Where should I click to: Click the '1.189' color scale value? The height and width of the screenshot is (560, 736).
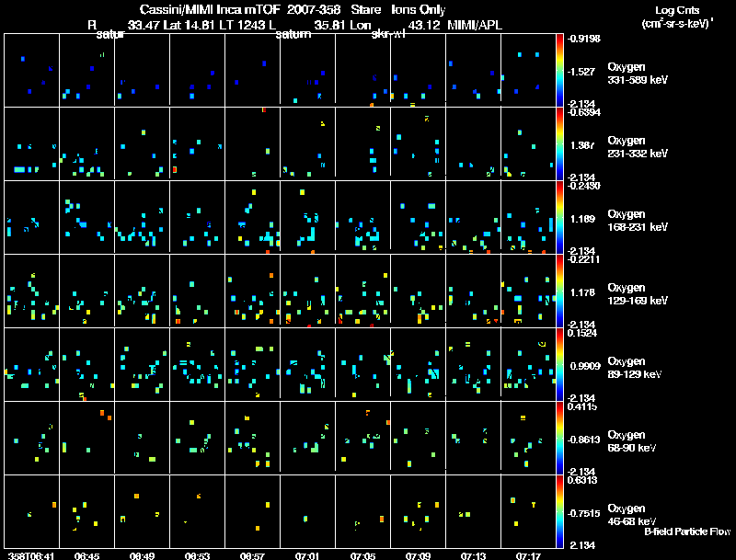point(582,219)
